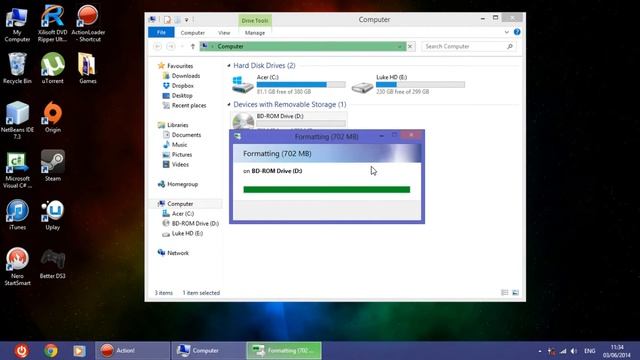Select the Acer (C:) drive
640x360 pixels.
pyautogui.click(x=289, y=84)
